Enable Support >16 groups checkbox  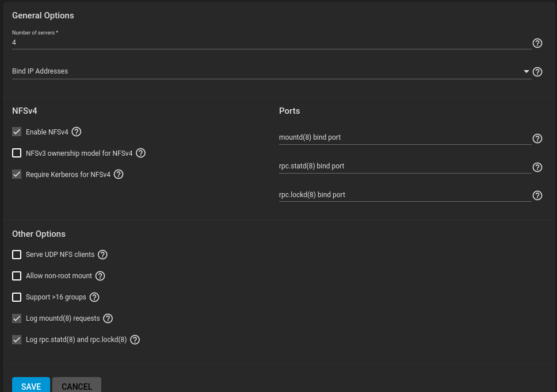tap(17, 297)
